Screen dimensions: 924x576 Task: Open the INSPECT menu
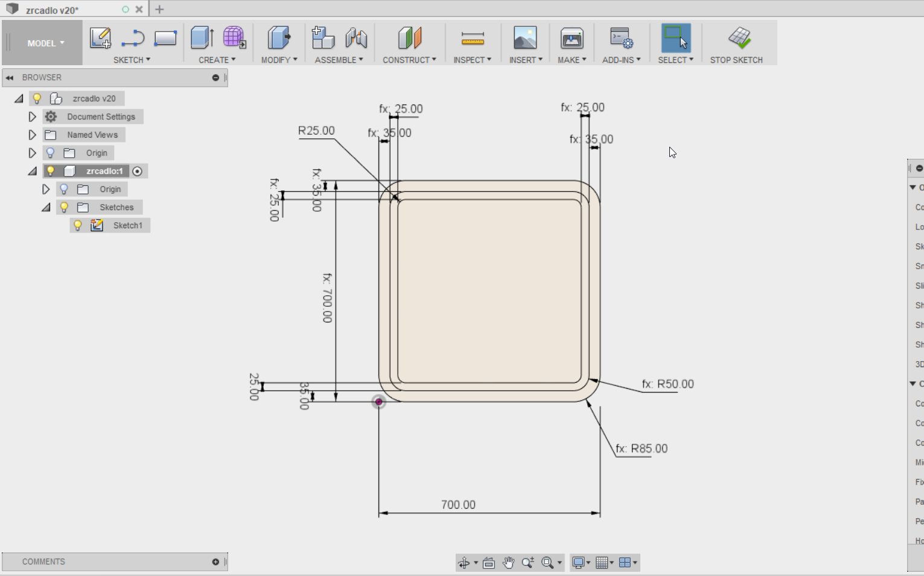(x=472, y=60)
